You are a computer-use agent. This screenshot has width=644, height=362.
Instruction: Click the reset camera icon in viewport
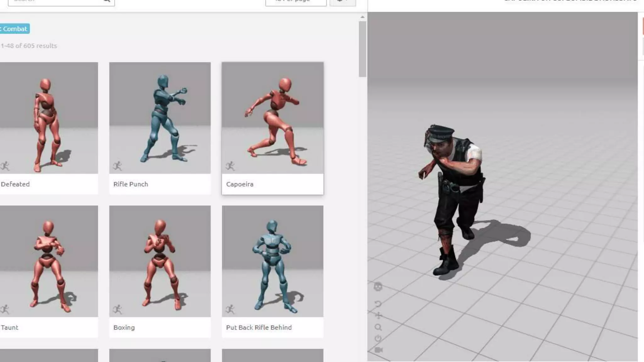378,338
